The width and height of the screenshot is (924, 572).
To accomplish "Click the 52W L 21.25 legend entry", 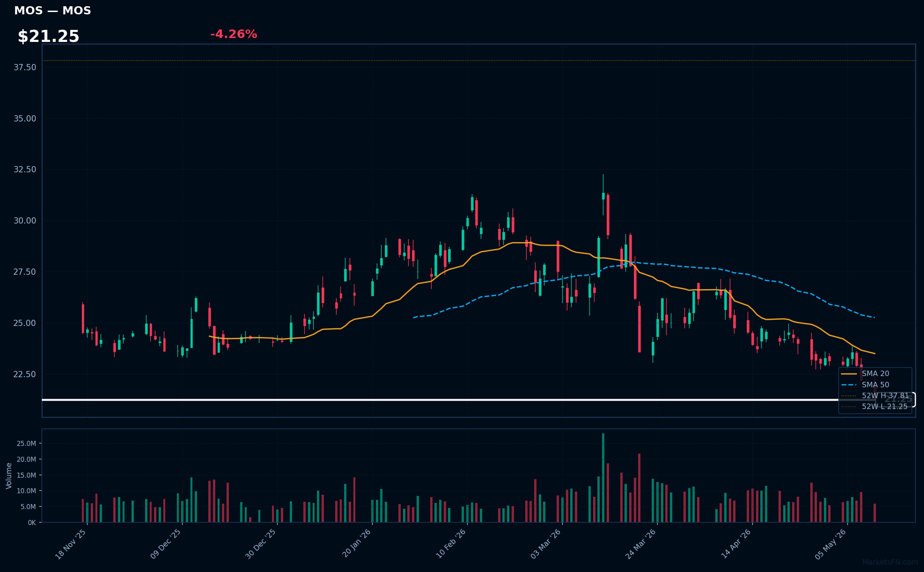I will click(x=875, y=407).
